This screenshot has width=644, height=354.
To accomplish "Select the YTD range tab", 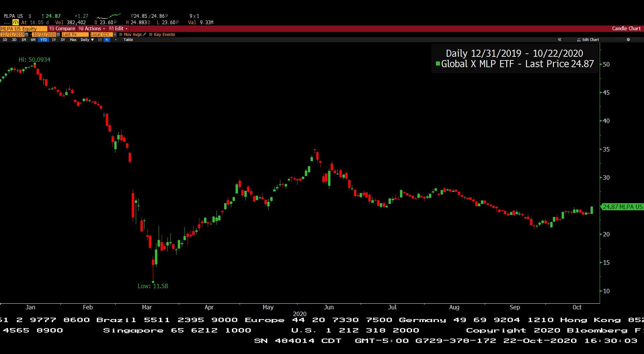I will point(43,40).
